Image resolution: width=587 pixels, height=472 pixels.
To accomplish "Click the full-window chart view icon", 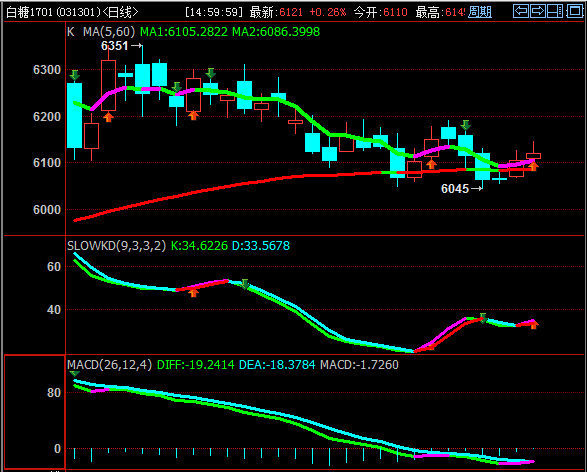I will (574, 11).
